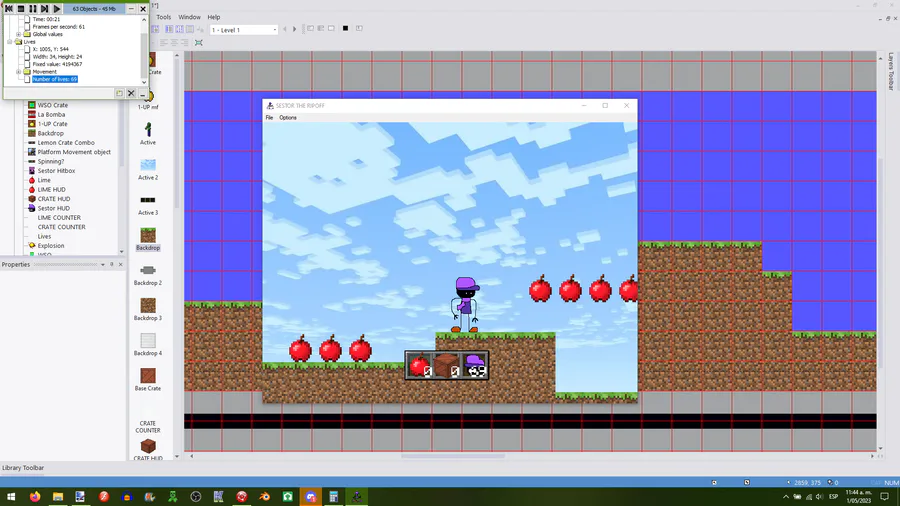Click the Backdrop grass block icon
This screenshot has width=900, height=506.
(x=148, y=235)
